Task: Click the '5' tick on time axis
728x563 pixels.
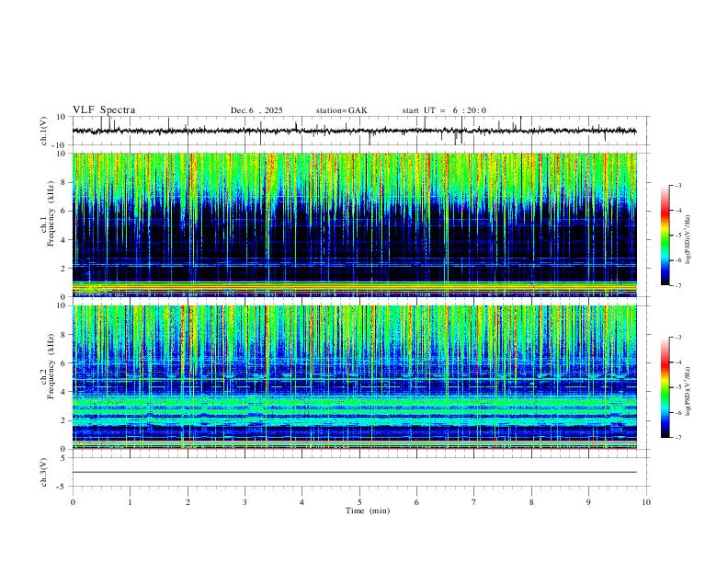Action: [x=359, y=502]
